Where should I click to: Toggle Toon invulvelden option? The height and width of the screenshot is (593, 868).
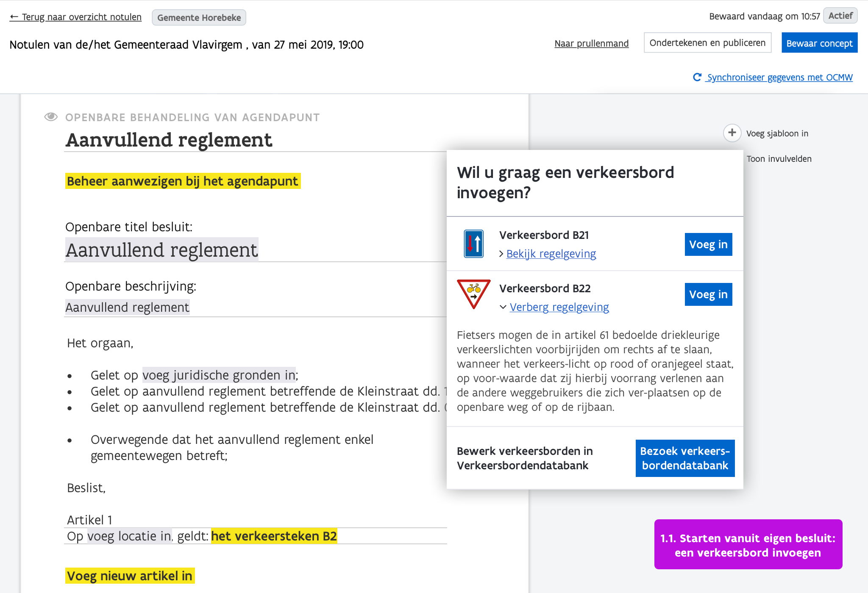[779, 159]
